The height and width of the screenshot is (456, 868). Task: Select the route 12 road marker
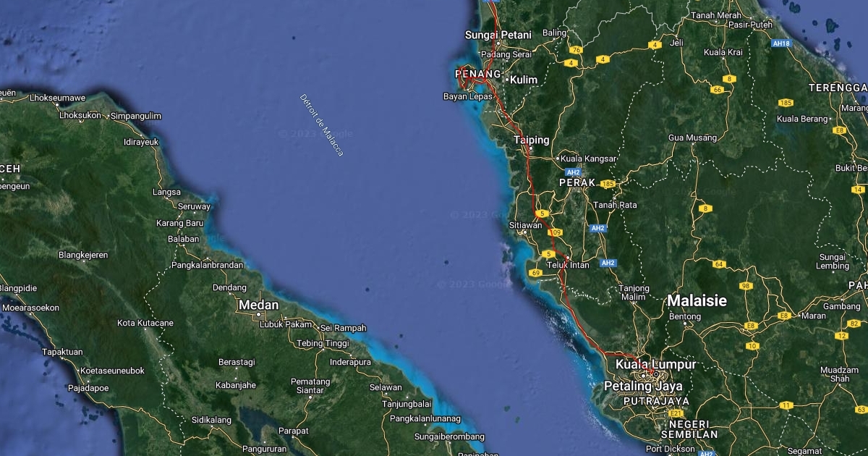(841, 336)
